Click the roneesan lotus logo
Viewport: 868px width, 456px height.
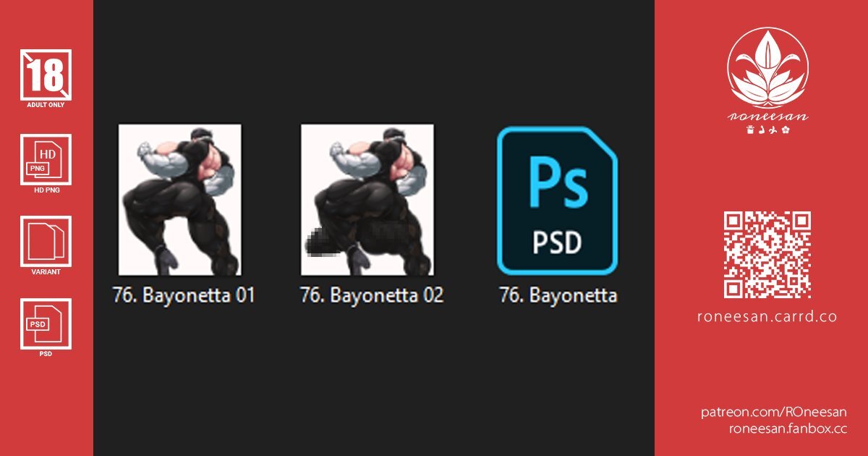click(767, 68)
